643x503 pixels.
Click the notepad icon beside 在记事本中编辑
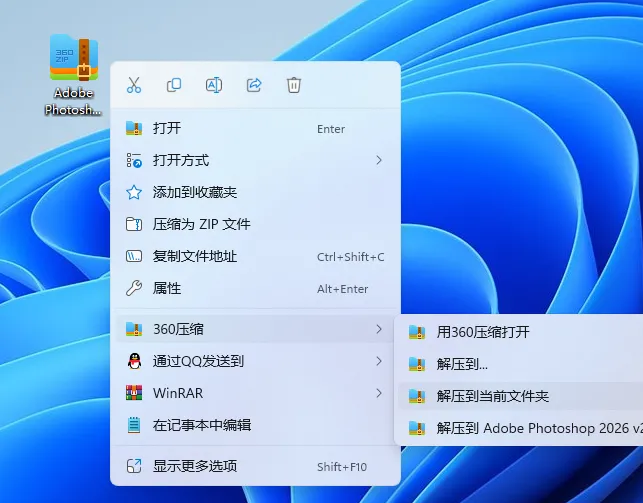(134, 425)
